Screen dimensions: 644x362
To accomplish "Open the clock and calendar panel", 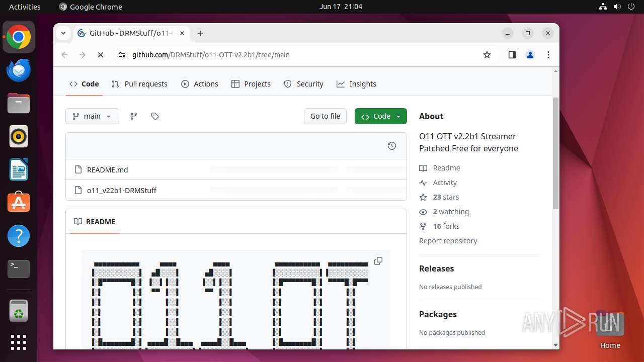I will pos(341,7).
